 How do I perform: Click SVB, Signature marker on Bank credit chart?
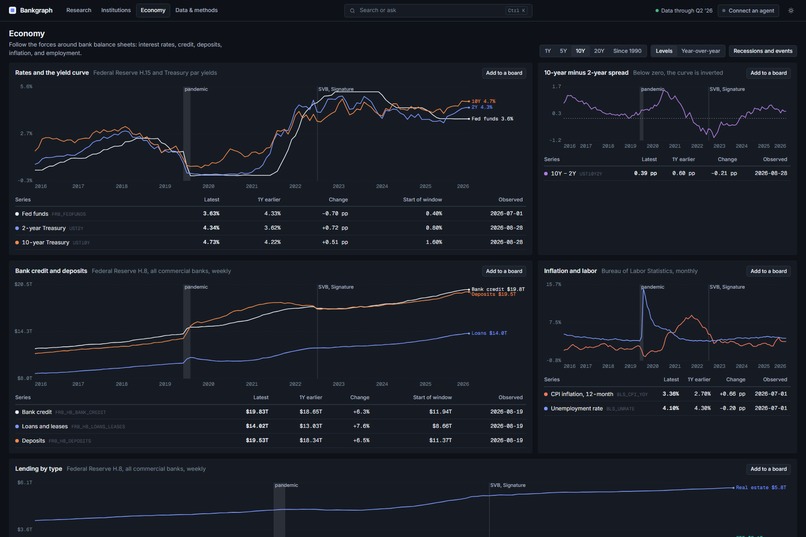tap(336, 287)
